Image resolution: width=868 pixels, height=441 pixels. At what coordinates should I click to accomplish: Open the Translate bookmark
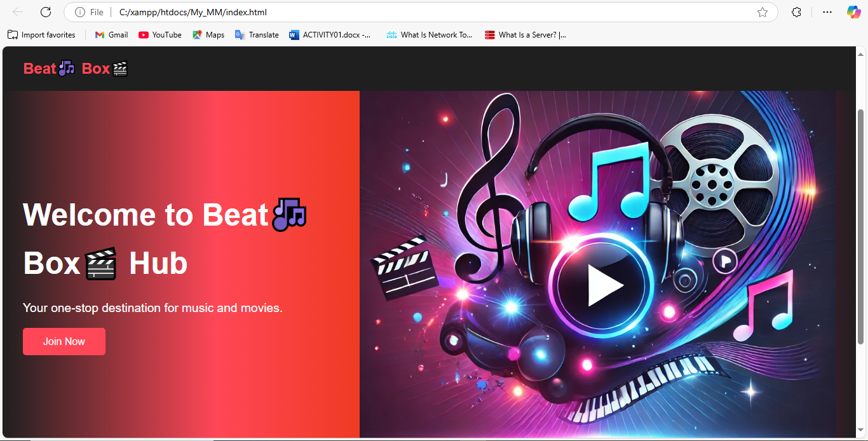(257, 35)
